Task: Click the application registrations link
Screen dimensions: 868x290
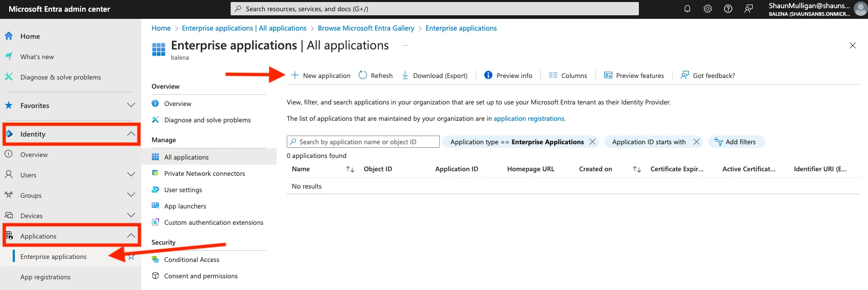Action: click(x=529, y=118)
